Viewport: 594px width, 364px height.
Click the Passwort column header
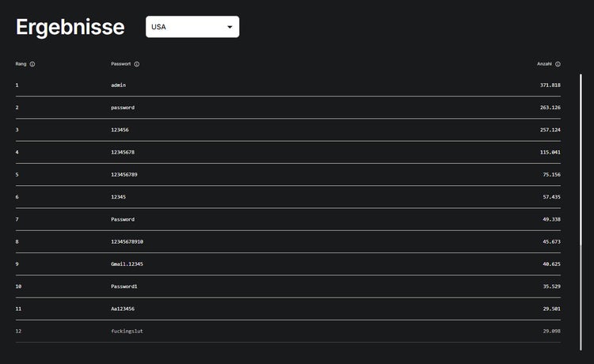(121, 64)
